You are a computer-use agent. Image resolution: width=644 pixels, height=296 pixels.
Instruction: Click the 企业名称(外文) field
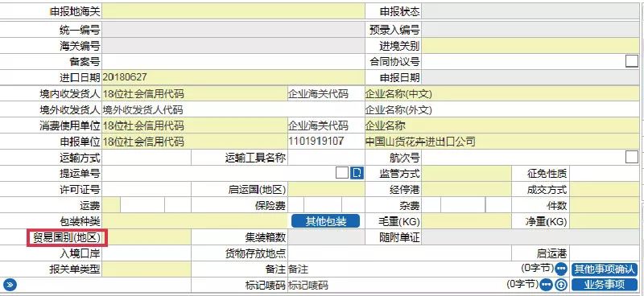[x=502, y=110]
